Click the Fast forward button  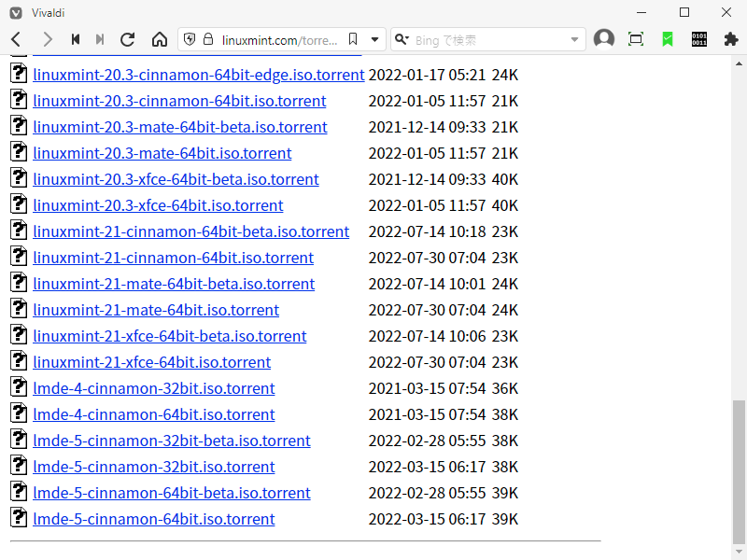(100, 39)
